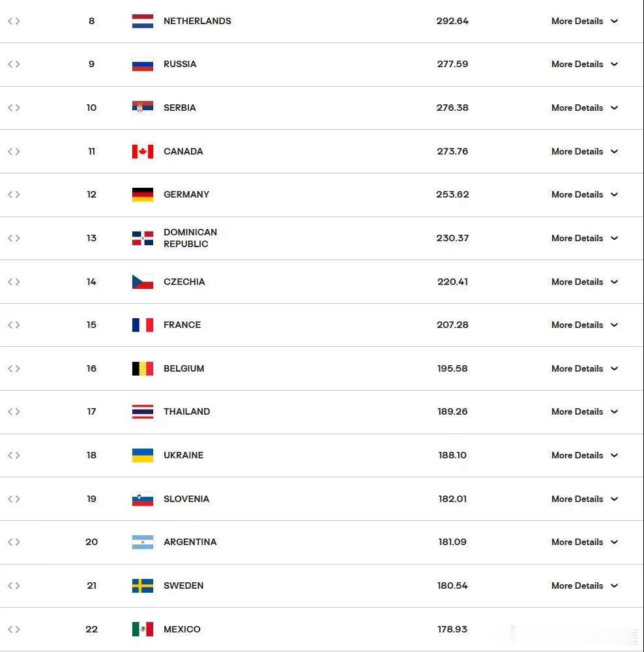
Task: Click the Sweden flag icon
Action: [143, 586]
